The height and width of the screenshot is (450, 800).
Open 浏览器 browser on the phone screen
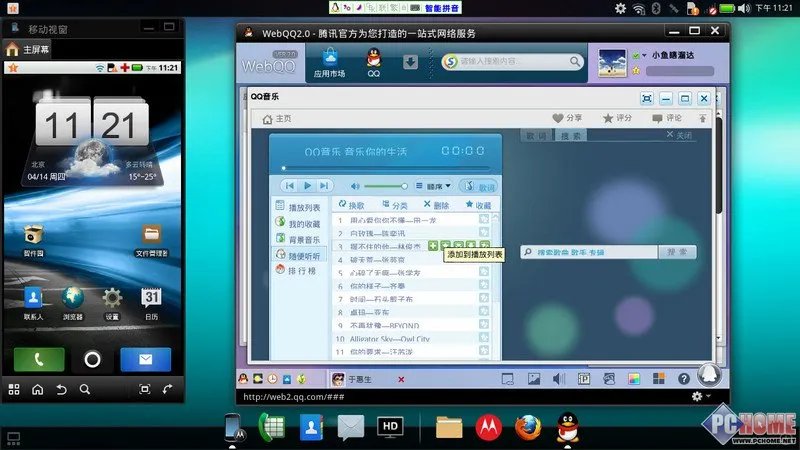72,304
